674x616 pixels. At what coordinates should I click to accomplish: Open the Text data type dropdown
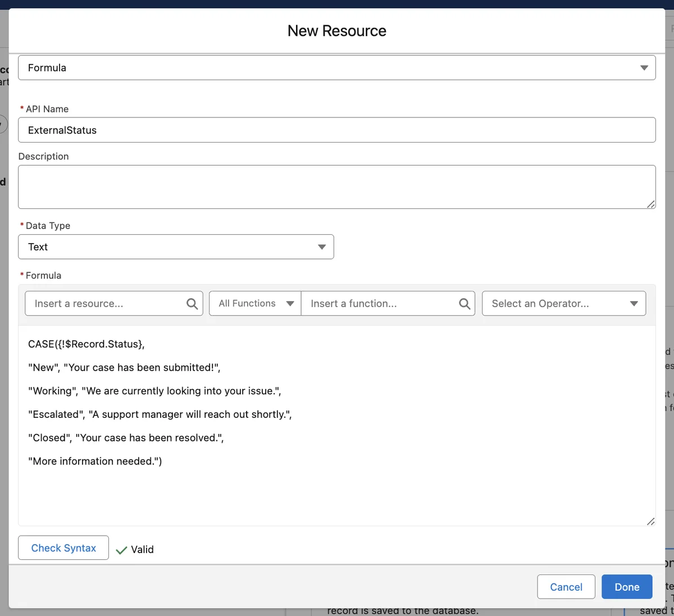pos(176,247)
